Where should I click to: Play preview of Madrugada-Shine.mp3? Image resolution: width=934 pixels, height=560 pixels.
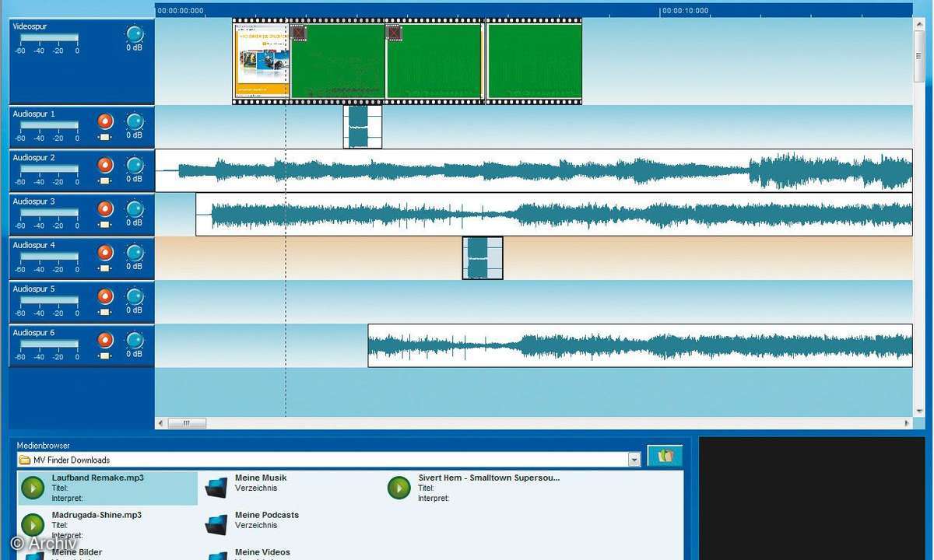pos(33,525)
